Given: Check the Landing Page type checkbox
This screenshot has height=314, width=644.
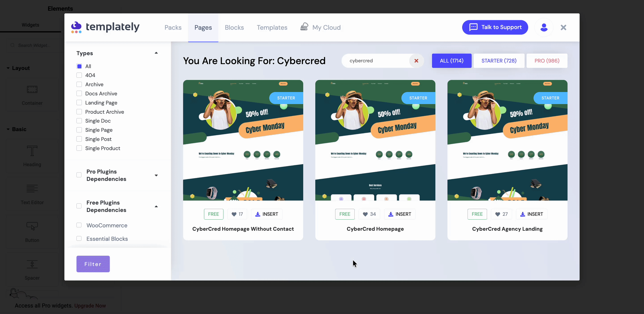Looking at the screenshot, I should coord(79,103).
